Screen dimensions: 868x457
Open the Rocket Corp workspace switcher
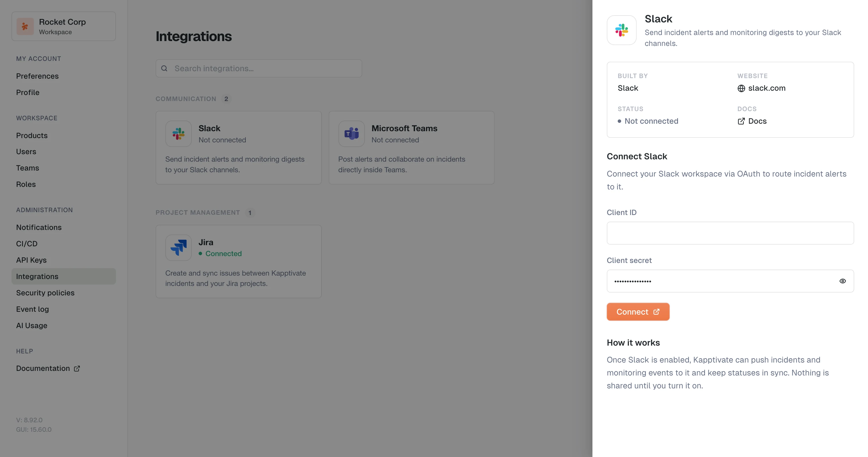pos(64,26)
